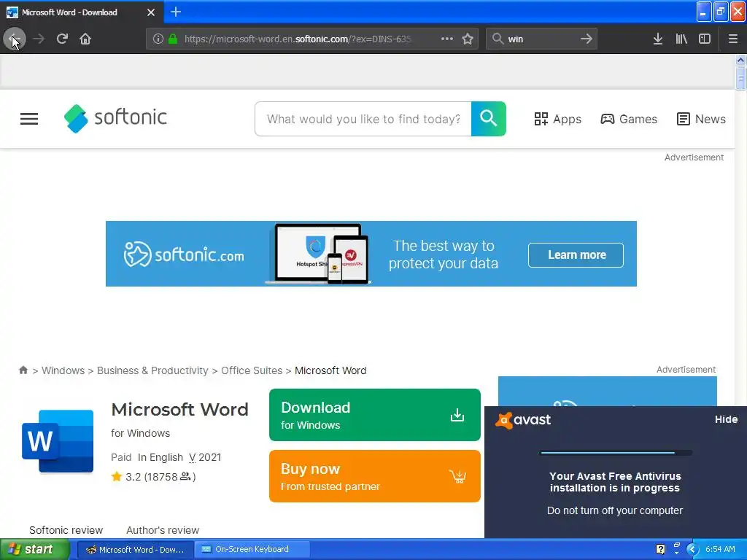Click the green padlock security icon
Screen dimensions: 747x560
(173, 39)
